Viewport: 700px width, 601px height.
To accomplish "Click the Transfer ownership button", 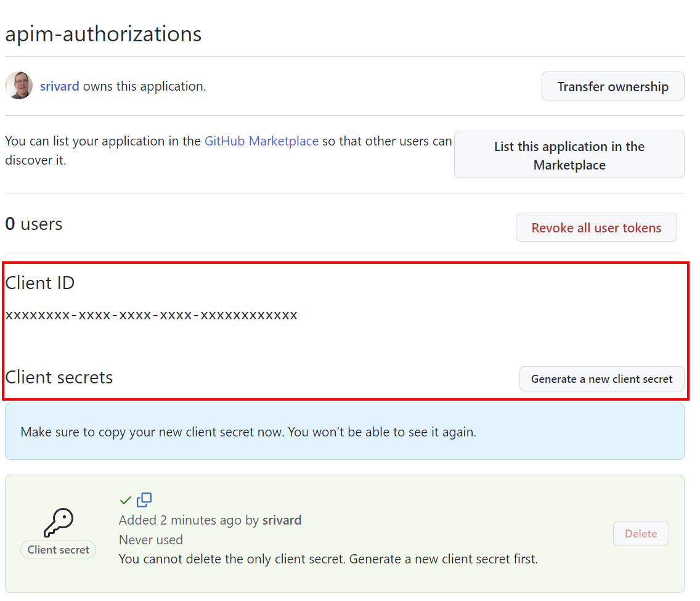I will [x=612, y=86].
